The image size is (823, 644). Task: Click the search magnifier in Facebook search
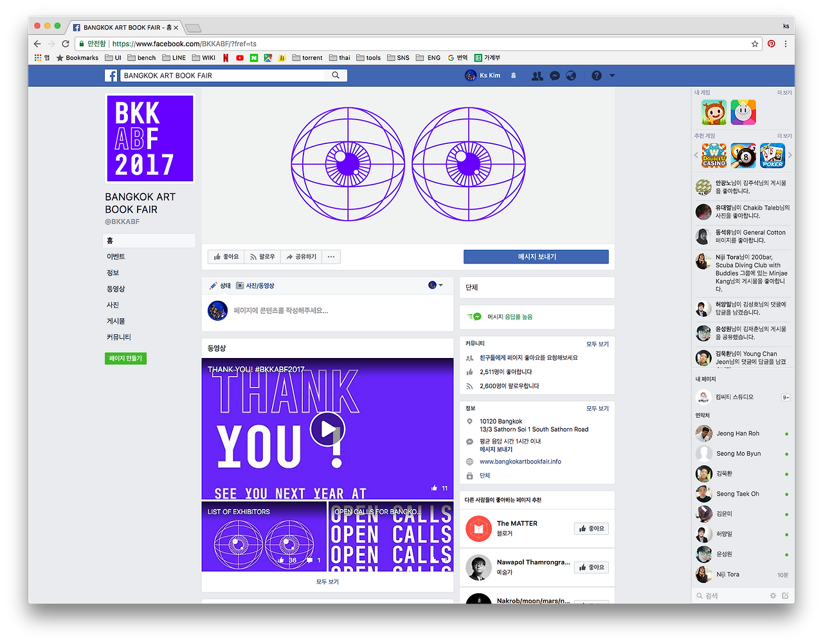click(336, 75)
